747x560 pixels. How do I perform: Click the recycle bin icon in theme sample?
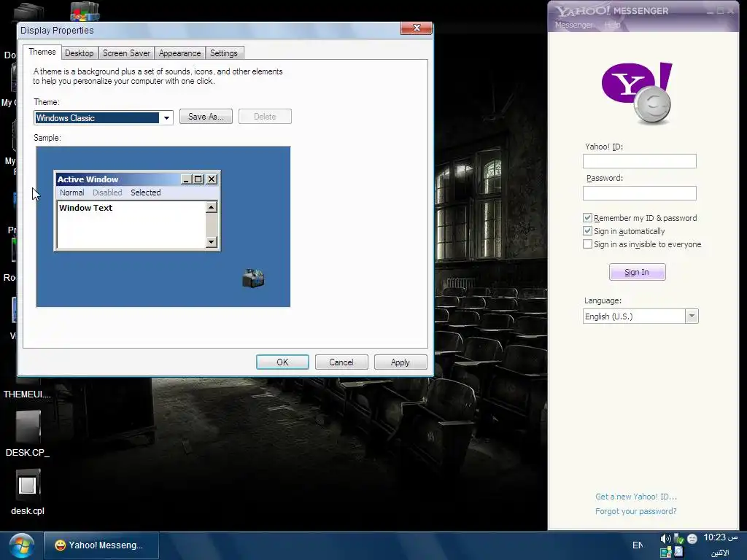253,278
